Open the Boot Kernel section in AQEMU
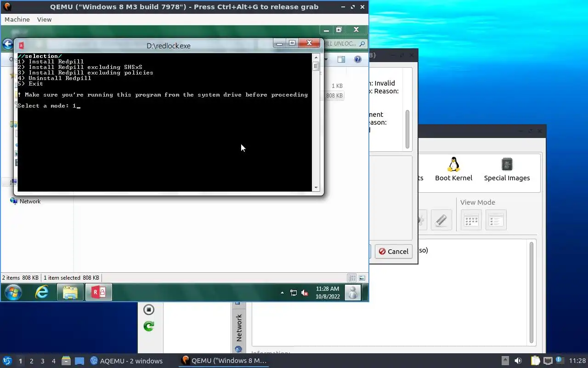588x368 pixels. pos(453,169)
